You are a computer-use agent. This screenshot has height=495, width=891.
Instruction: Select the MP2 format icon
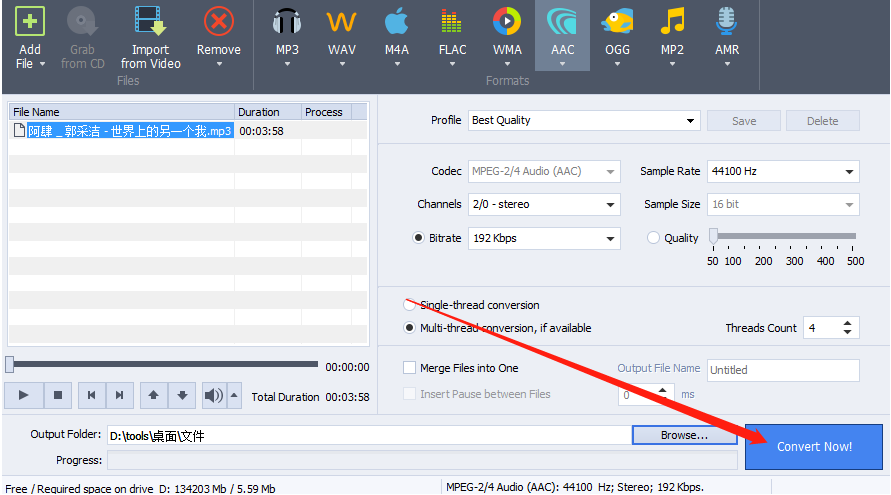(x=672, y=22)
